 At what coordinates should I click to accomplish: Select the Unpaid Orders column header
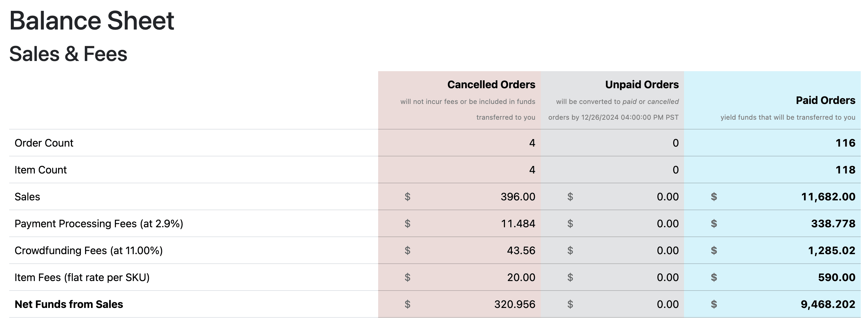642,85
